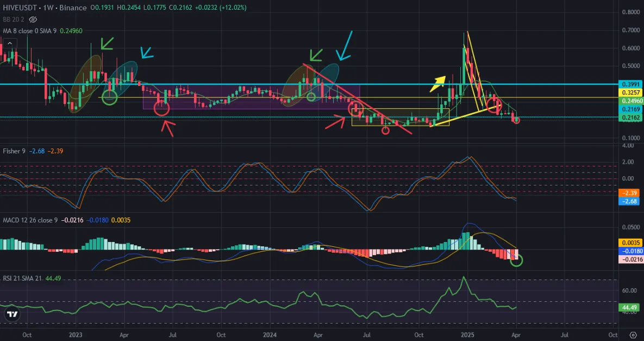Select the green circle on the MACD pane

point(516,260)
